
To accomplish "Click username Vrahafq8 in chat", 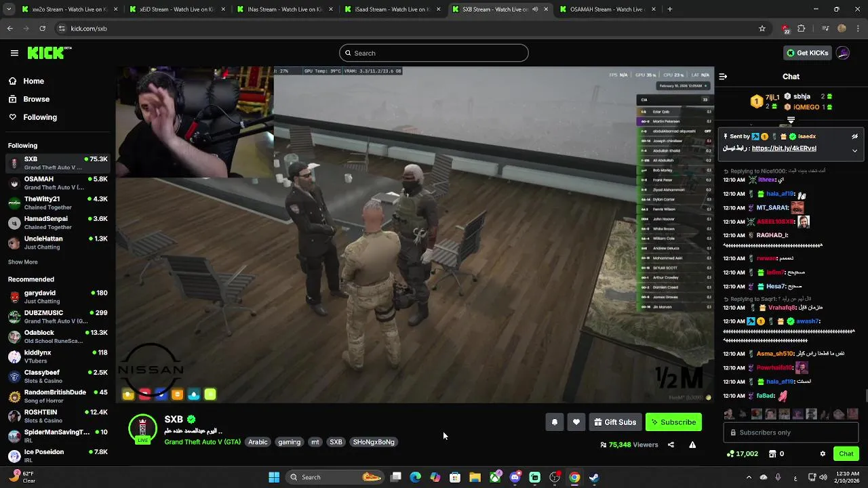I will (782, 308).
